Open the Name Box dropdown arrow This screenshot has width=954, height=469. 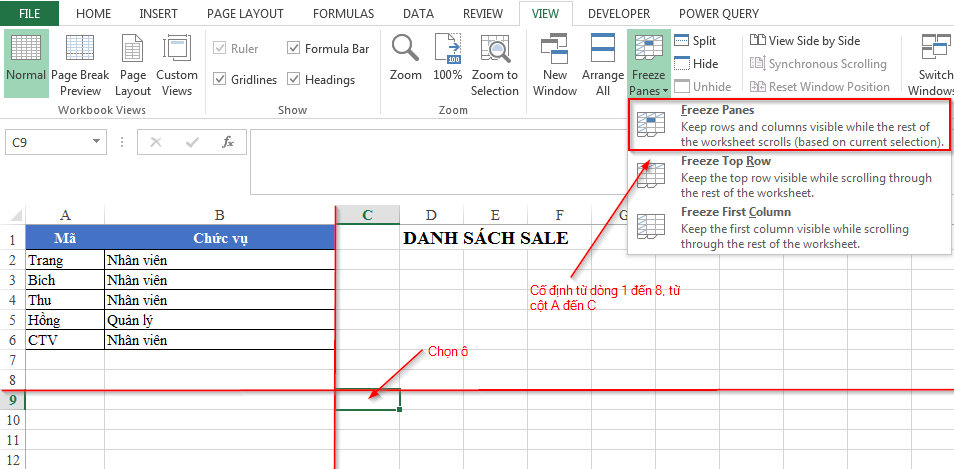[96, 142]
